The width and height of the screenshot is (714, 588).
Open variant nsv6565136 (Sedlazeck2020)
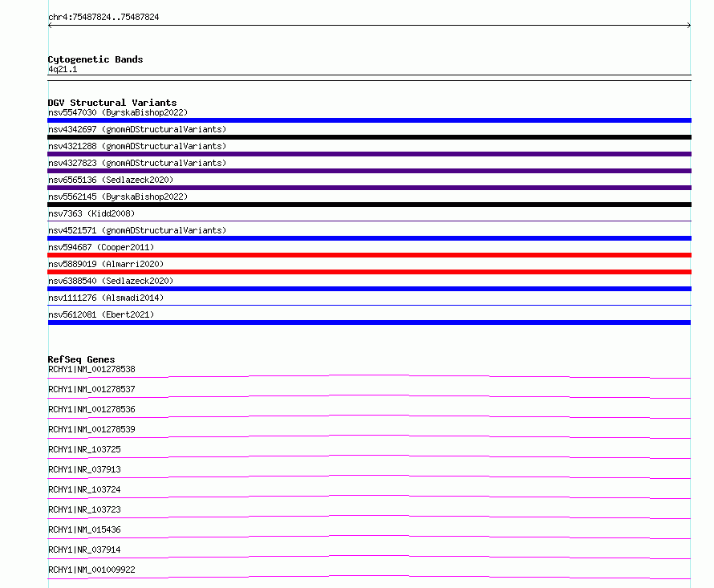(x=111, y=180)
